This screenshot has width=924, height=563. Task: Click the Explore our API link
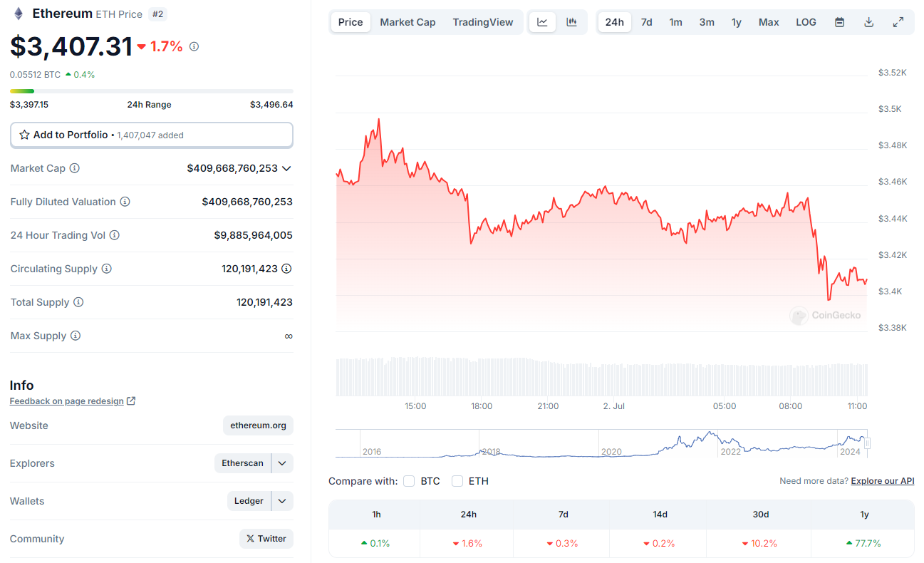(x=882, y=481)
